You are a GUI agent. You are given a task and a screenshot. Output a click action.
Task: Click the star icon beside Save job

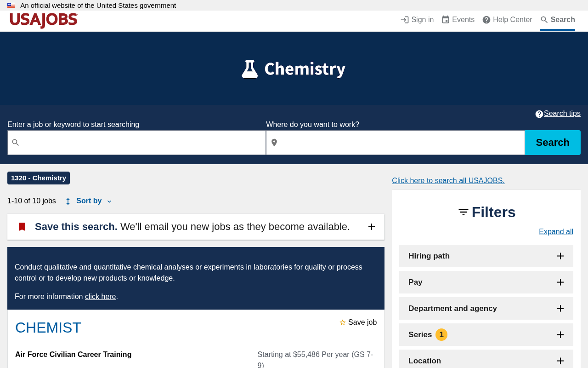343,323
